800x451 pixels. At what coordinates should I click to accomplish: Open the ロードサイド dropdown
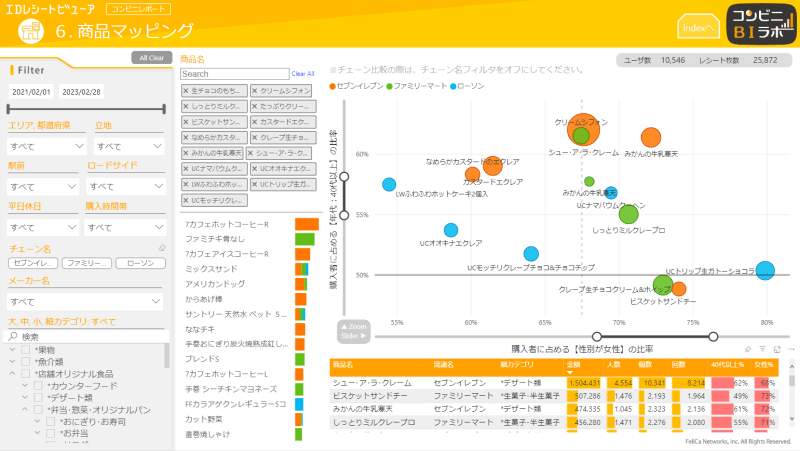(x=126, y=187)
